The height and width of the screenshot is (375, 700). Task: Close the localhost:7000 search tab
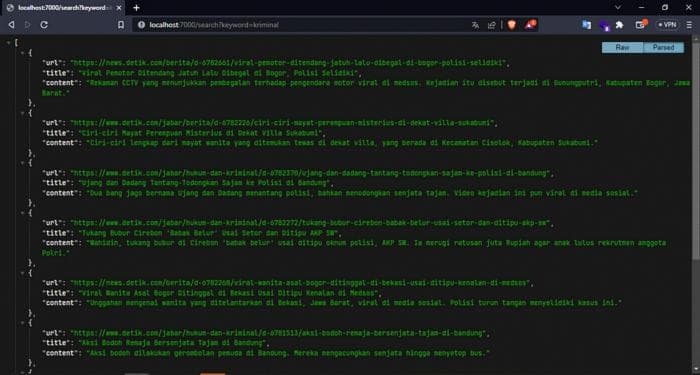click(118, 8)
